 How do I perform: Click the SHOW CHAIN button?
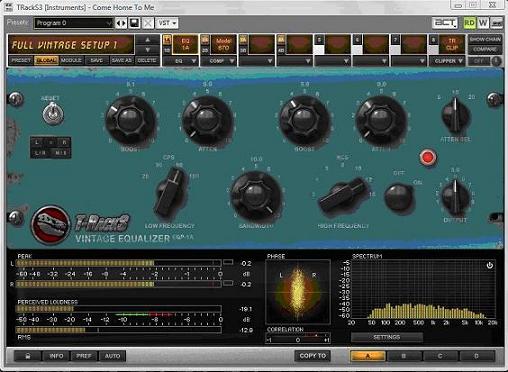tap(485, 39)
